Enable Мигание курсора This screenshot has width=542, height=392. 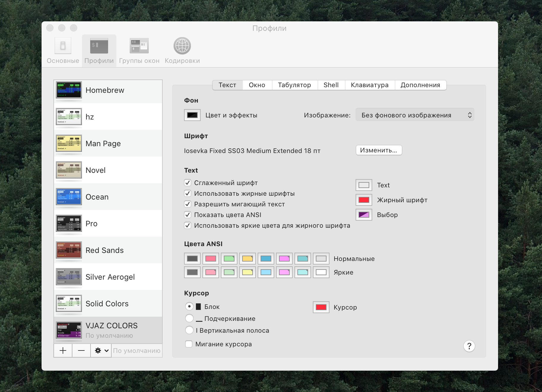coord(189,344)
